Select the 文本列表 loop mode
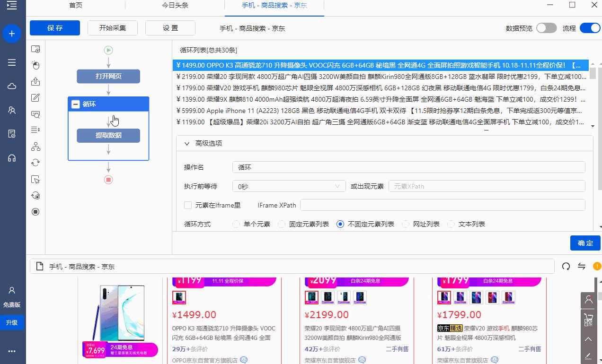 pos(451,224)
